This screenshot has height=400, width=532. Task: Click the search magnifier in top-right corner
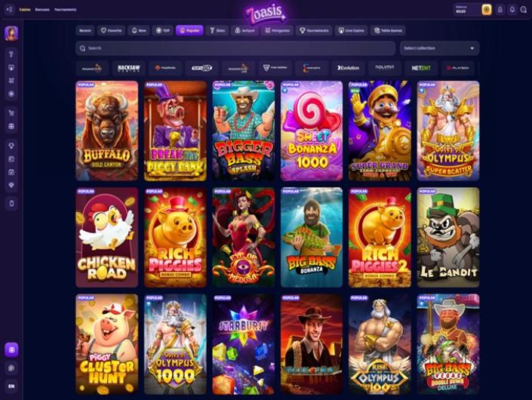(523, 10)
